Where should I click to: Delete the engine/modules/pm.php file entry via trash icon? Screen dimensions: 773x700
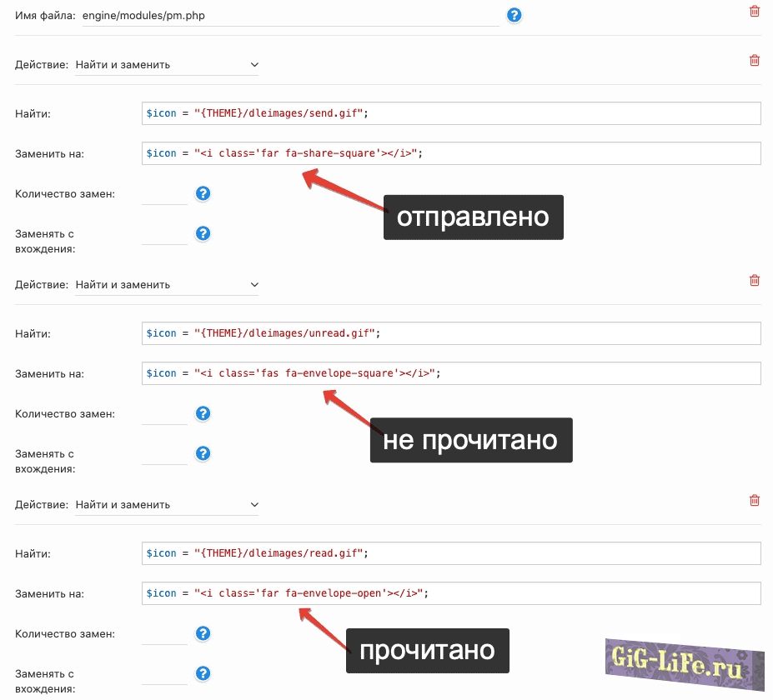pos(755,11)
